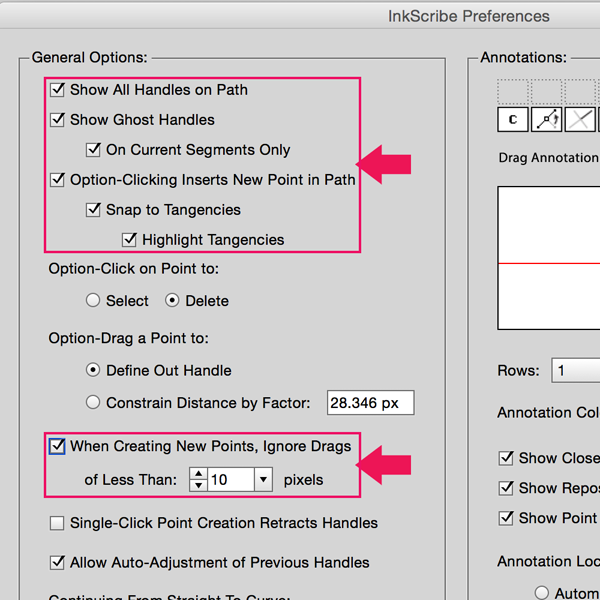Screen dimensions: 600x600
Task: Toggle the Show Close annotation checkbox
Action: click(x=506, y=458)
